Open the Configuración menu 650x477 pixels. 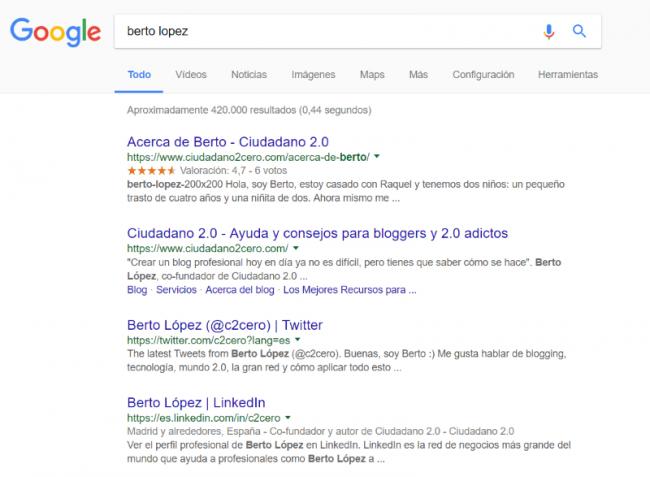[483, 75]
